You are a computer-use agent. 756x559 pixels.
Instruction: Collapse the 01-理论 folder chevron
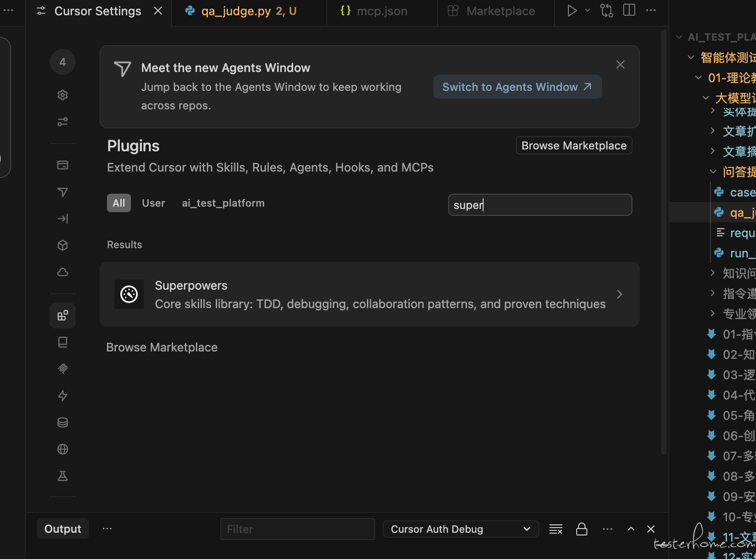698,77
